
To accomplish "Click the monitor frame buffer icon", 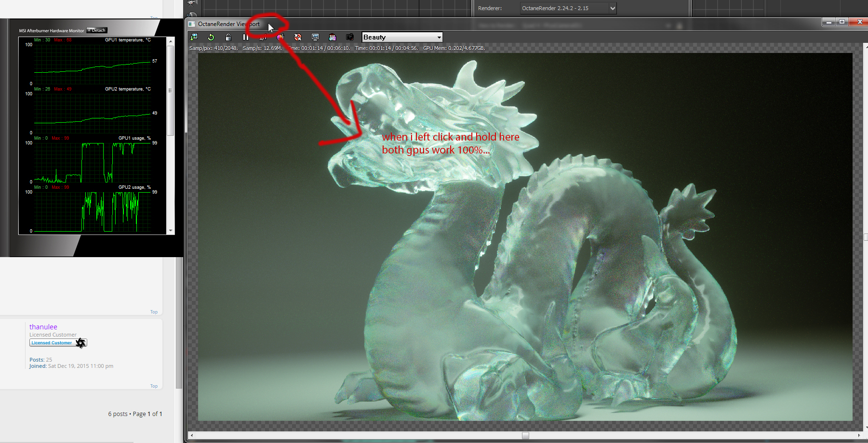I will (315, 37).
